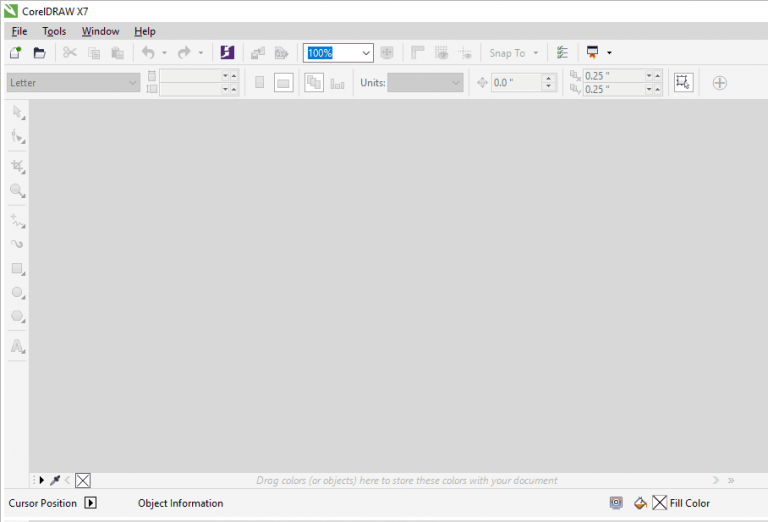768x522 pixels.
Task: Select the Zoom tool
Action: click(18, 190)
